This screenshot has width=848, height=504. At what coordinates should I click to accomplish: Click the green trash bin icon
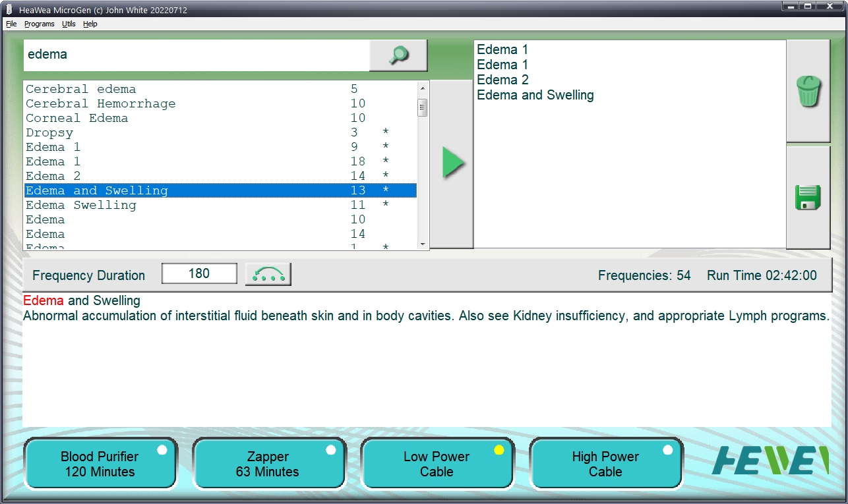coord(808,91)
